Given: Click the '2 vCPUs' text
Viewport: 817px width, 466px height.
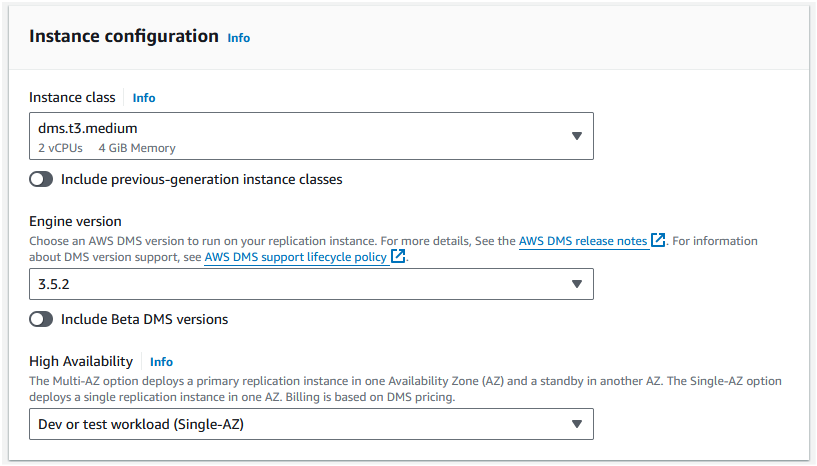Looking at the screenshot, I should 60,148.
